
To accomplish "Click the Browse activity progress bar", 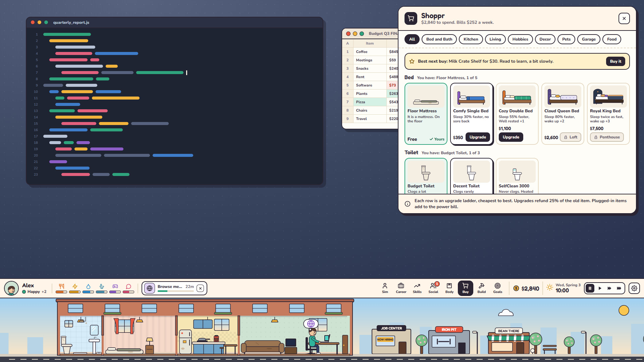I will coord(176,291).
